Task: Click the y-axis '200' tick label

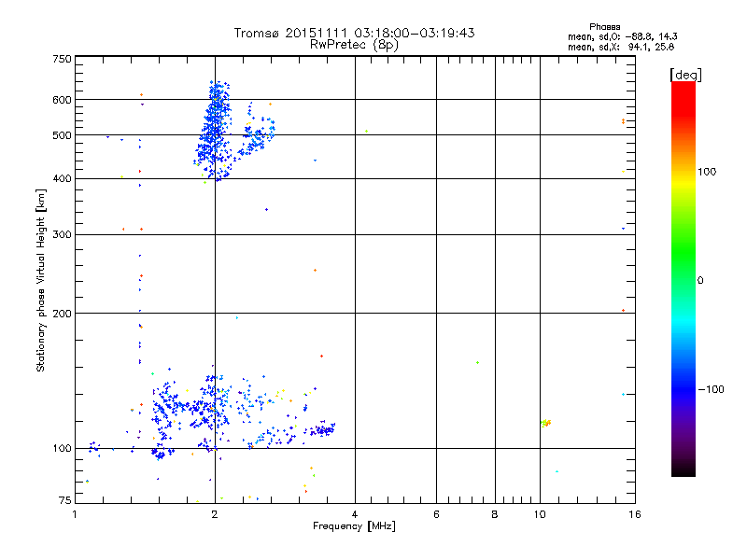Action: [x=63, y=314]
